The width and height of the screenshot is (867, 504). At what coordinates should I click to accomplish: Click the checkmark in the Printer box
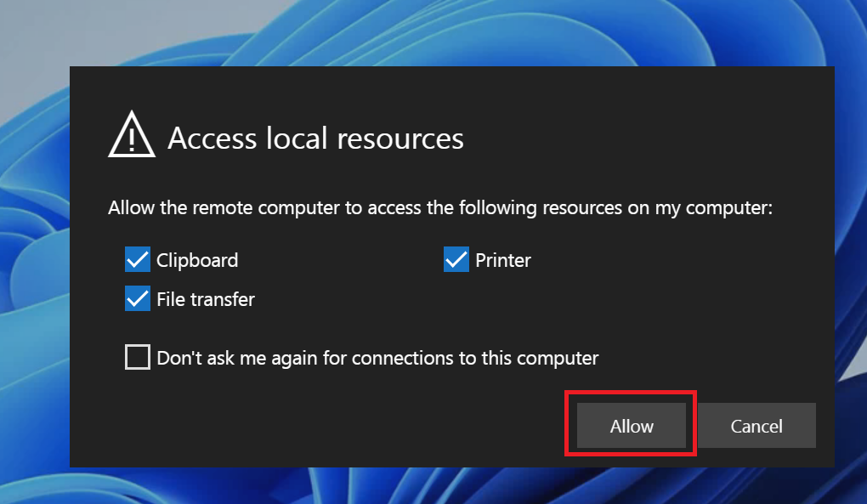point(456,259)
